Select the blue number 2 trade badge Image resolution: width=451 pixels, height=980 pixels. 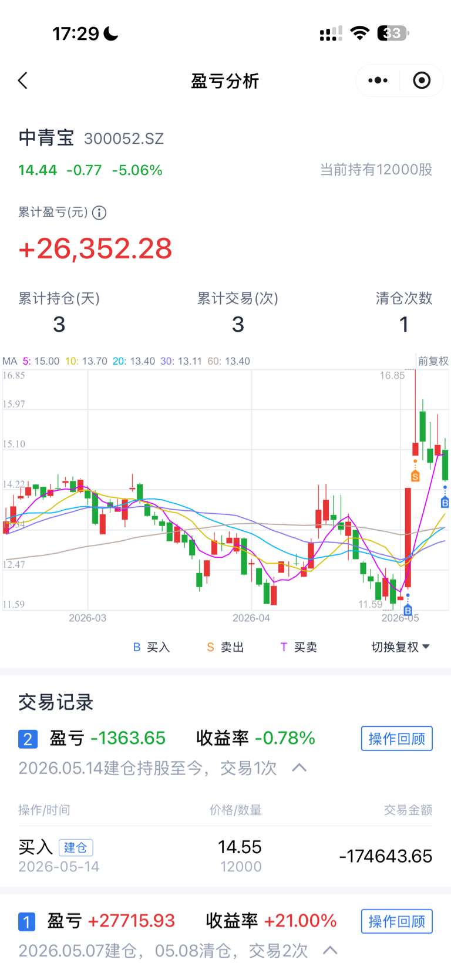coord(28,739)
